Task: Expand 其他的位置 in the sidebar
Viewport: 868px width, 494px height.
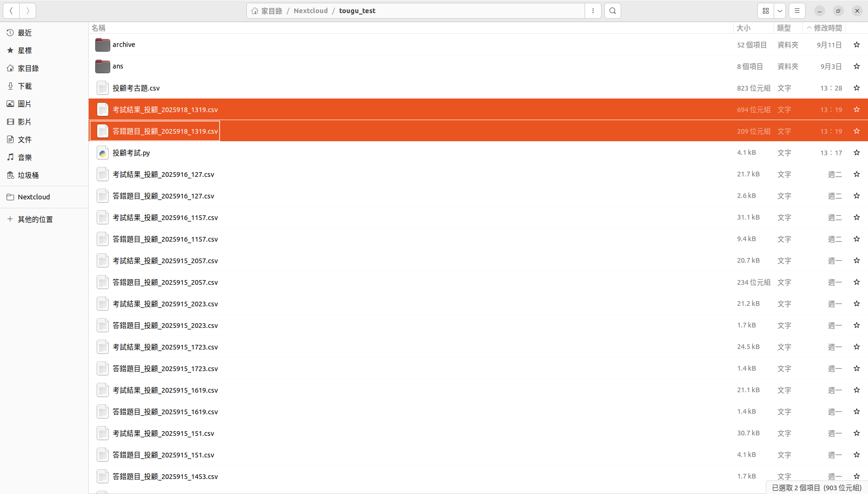Action: 35,220
